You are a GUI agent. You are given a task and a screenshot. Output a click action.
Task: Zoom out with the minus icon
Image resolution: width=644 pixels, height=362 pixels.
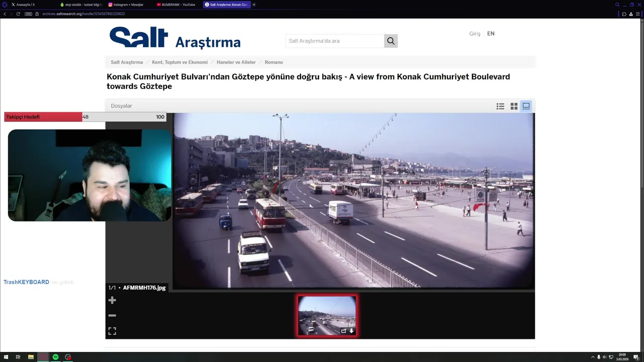112,315
